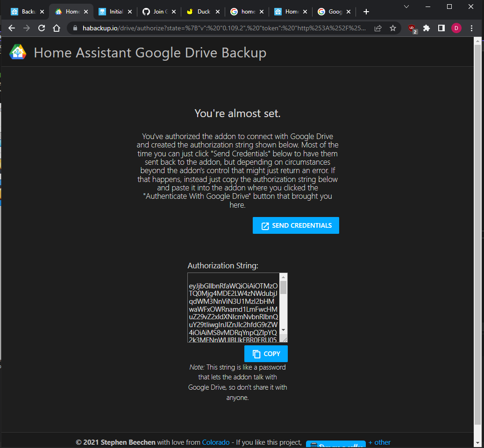The height and width of the screenshot is (448, 484).
Task: Click the page scrollbar down arrow
Action: (x=477, y=443)
